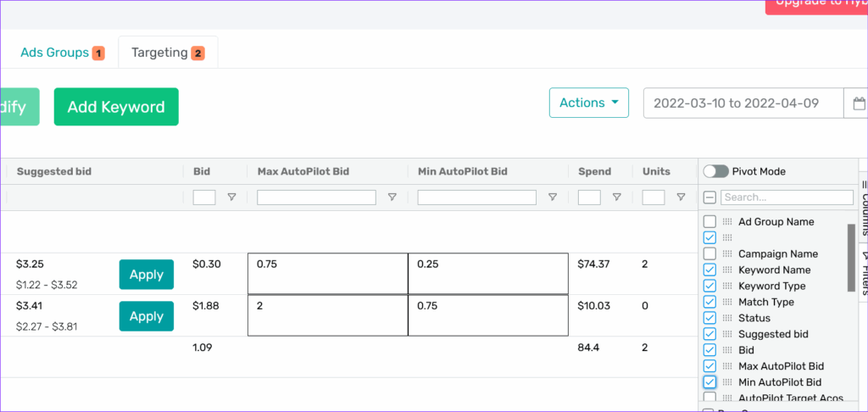
Task: Uncheck the Keyword Name column checkbox
Action: pyautogui.click(x=709, y=270)
